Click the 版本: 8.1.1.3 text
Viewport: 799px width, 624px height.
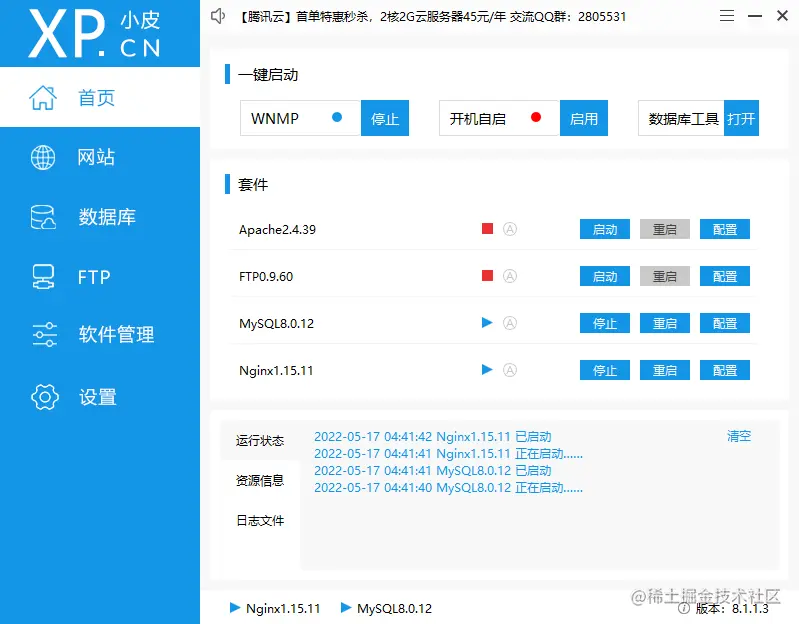pos(732,608)
